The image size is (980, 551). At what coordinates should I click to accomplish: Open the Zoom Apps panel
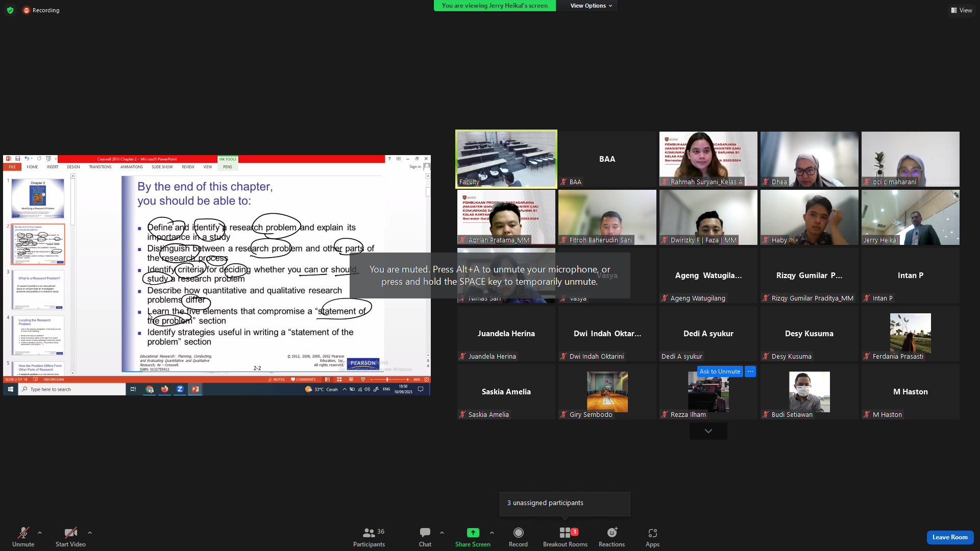[x=652, y=537]
